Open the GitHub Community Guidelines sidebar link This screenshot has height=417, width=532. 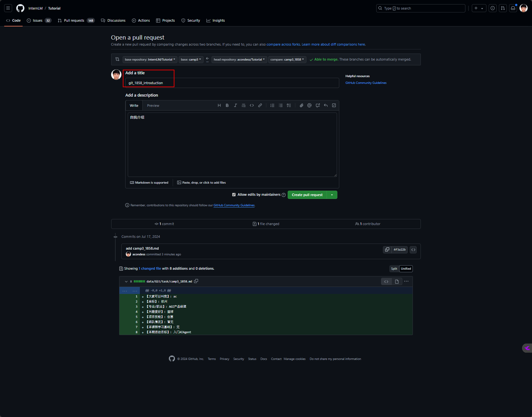pos(366,83)
